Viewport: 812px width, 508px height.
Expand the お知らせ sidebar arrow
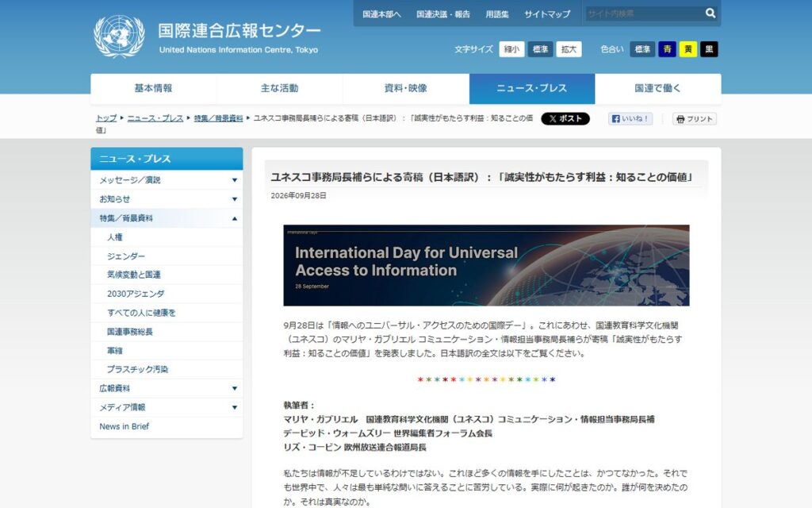[x=235, y=199]
